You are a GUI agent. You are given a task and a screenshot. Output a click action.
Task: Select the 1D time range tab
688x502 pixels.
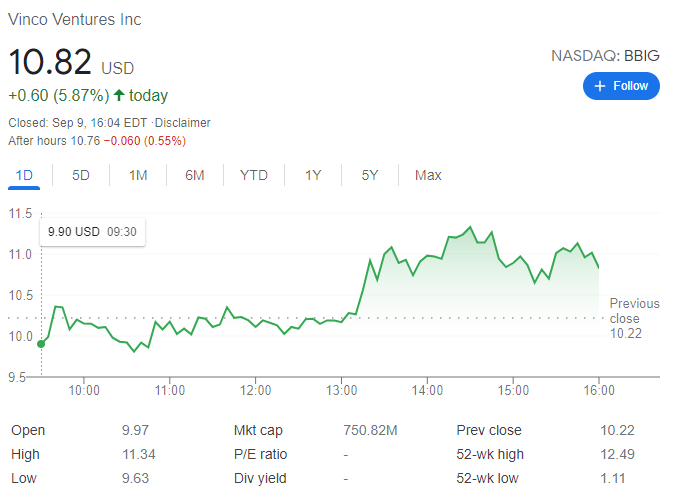24,175
